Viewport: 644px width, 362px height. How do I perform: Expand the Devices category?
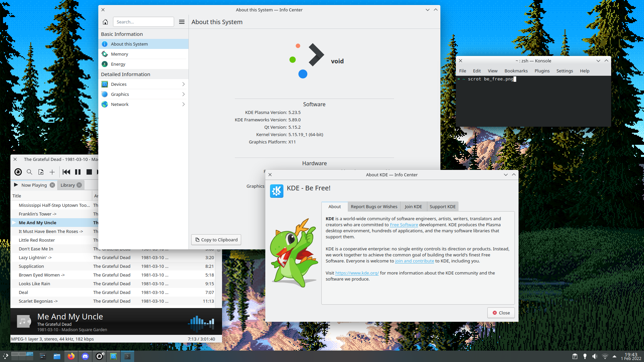144,84
